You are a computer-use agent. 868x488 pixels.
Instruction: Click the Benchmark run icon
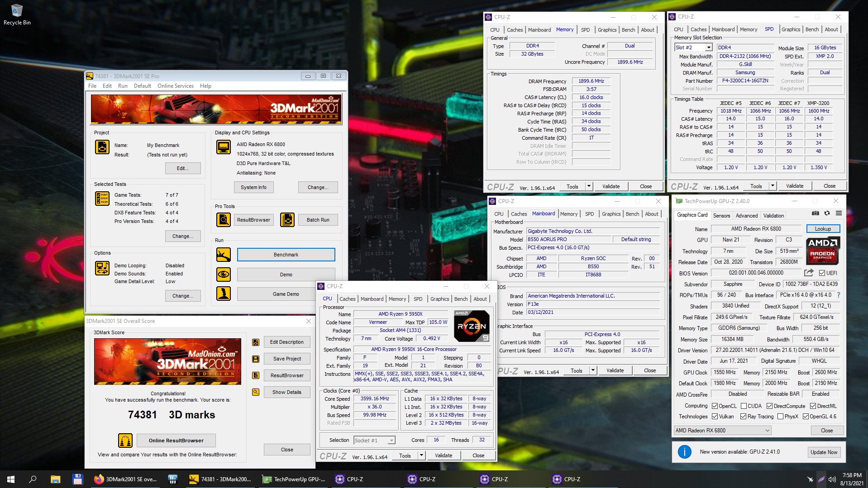[224, 255]
